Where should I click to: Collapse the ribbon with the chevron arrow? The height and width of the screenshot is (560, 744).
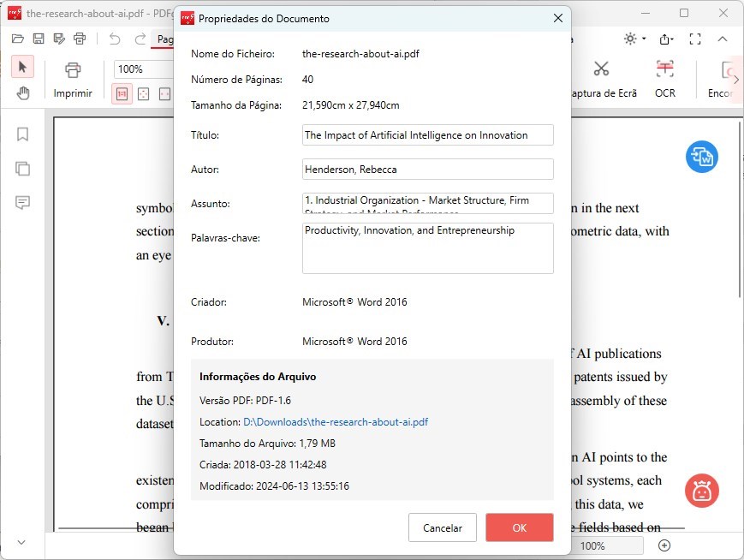[722, 38]
